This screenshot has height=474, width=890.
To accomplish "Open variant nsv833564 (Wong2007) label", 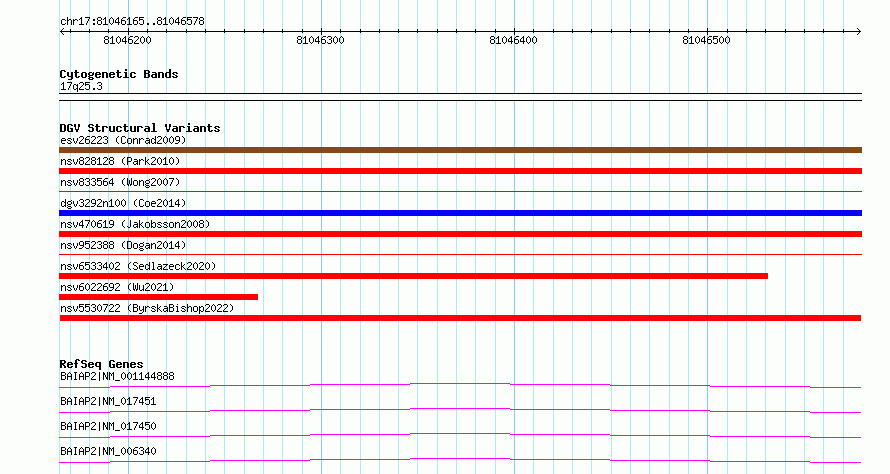I will click(x=120, y=182).
